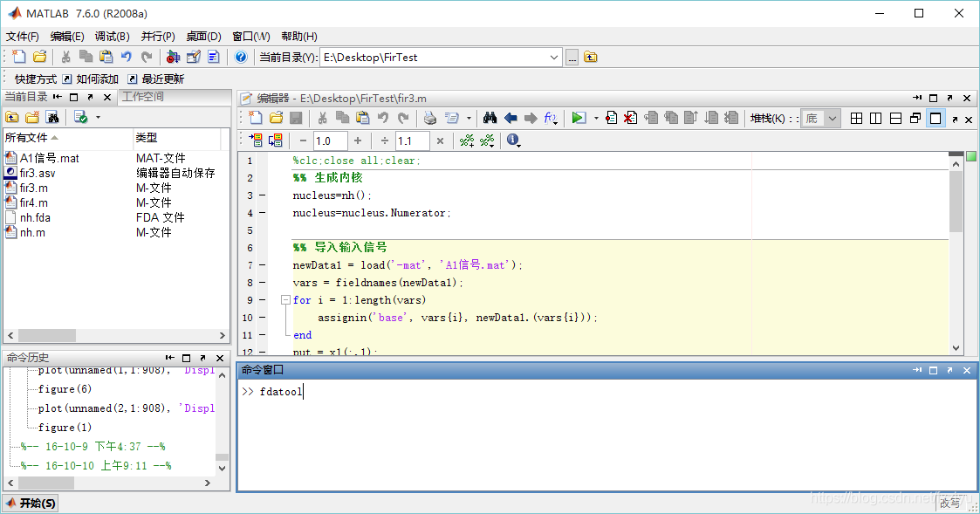Viewport: 980px width, 514px height.
Task: Switch to the 工作空间 Workspace tab
Action: 143,97
